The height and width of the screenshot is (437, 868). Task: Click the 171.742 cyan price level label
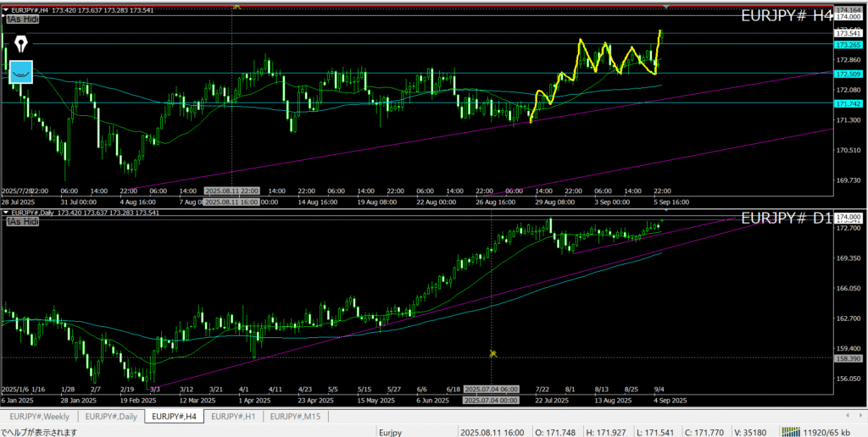[x=847, y=104]
